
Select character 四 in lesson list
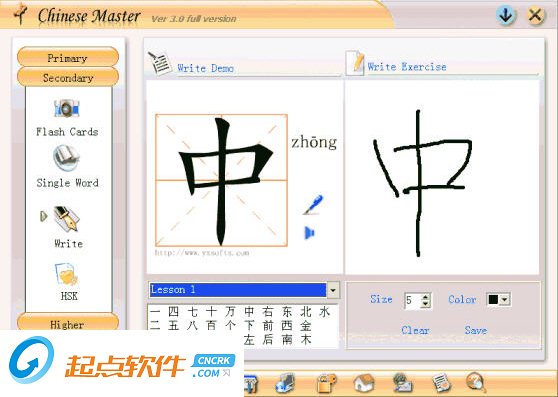[173, 312]
